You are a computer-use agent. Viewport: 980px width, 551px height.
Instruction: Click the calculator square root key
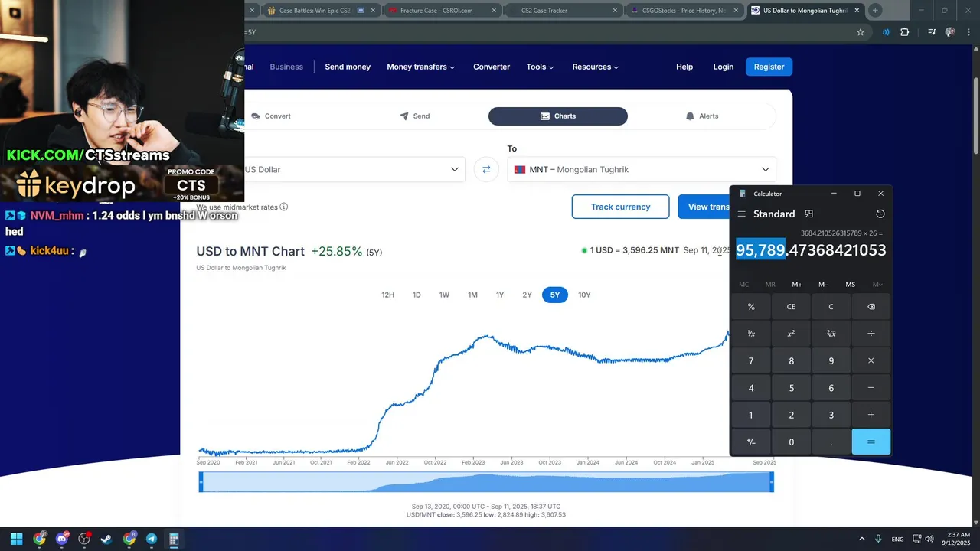[x=831, y=334]
